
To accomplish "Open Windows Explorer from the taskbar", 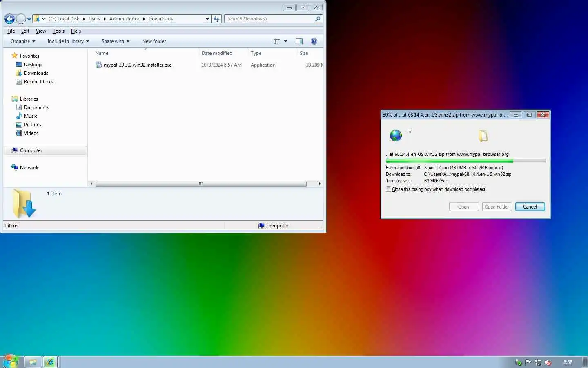I will pos(33,362).
